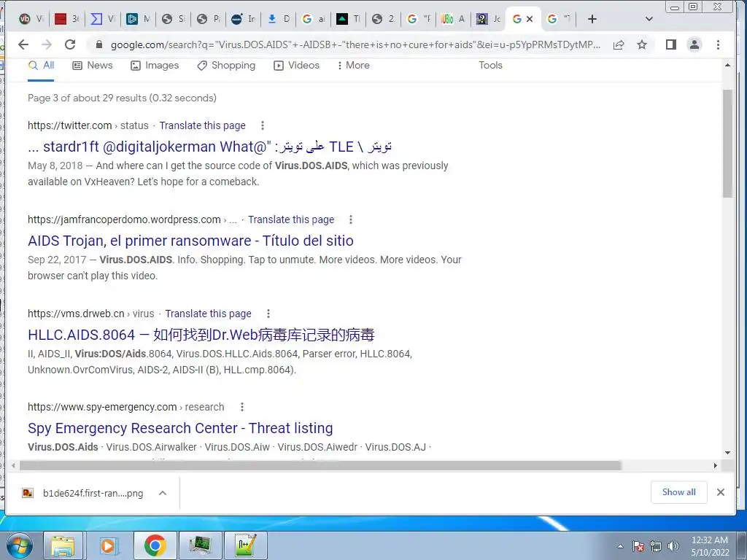
Task: Switch to the first vb tab
Action: [x=30, y=19]
